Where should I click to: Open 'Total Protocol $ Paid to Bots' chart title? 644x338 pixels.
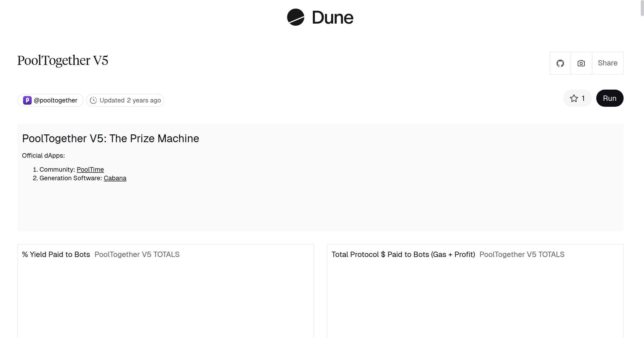[403, 254]
